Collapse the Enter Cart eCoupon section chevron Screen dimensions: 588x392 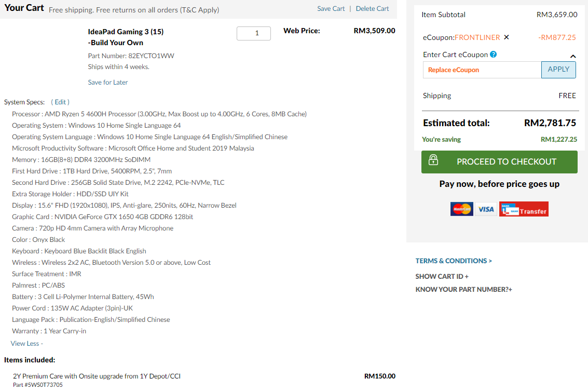573,56
